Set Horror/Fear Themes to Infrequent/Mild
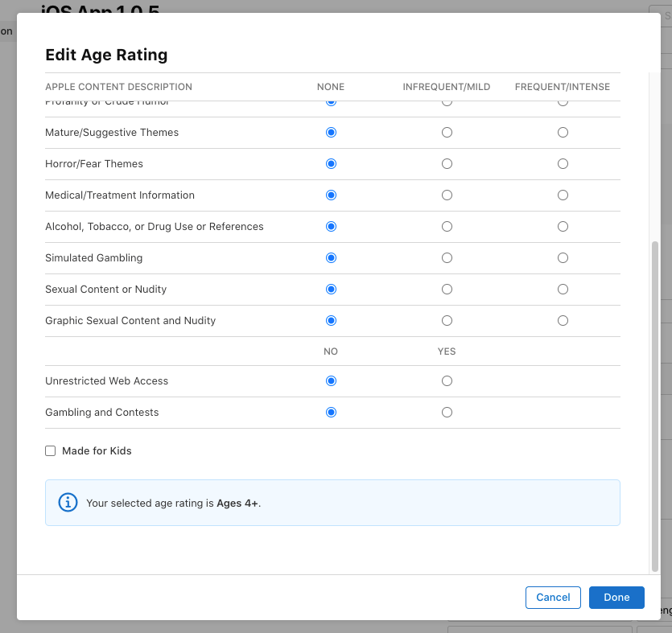This screenshot has height=633, width=672. (x=447, y=163)
